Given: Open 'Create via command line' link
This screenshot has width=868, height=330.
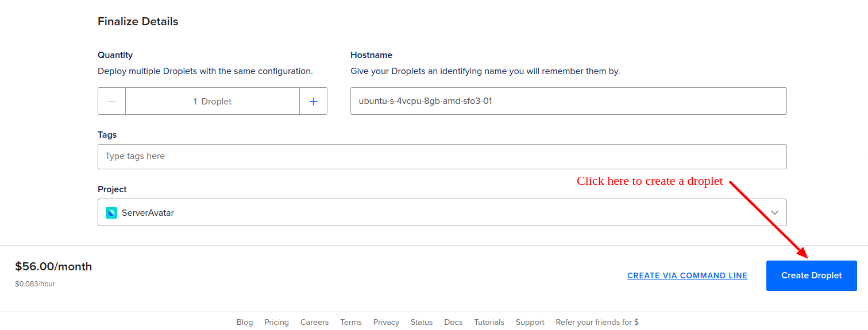Looking at the screenshot, I should point(687,275).
